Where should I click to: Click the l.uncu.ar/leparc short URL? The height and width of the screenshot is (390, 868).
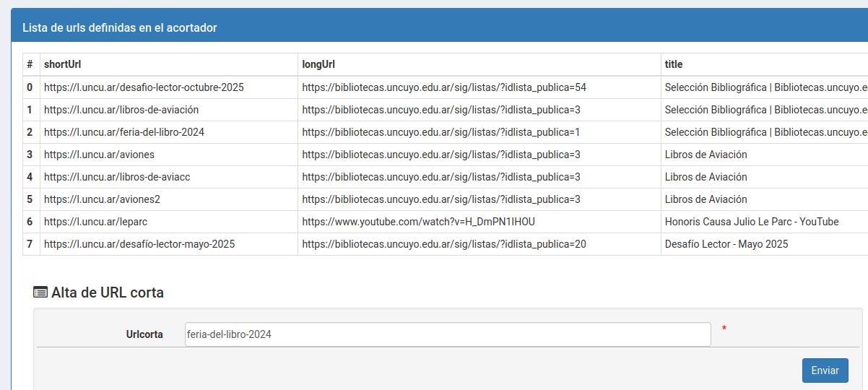(95, 222)
